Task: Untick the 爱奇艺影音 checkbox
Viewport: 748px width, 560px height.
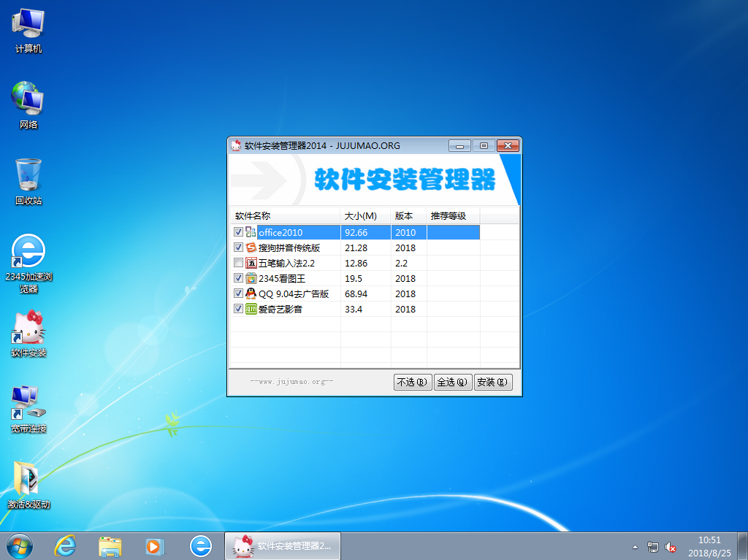Action: pos(238,309)
